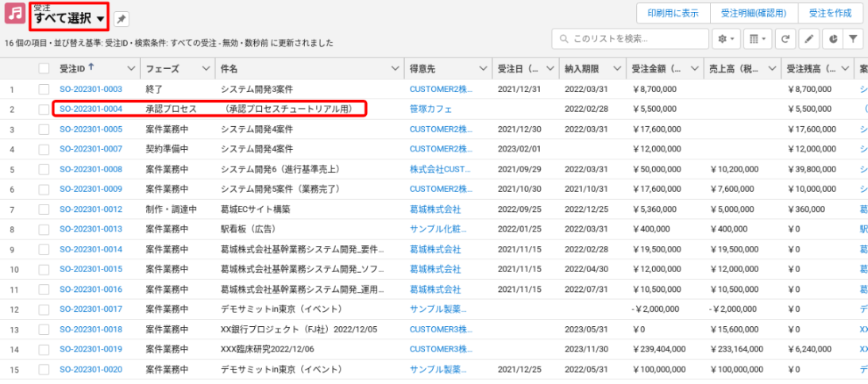This screenshot has width=868, height=384.
Task: Refresh the list with the reload icon
Action: (785, 40)
